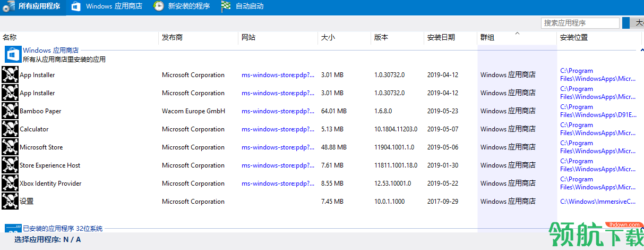Click install date 2019-05-23

coord(443,111)
